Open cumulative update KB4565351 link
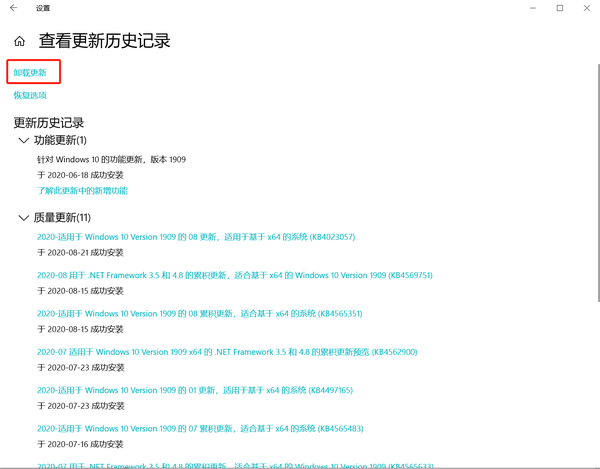Image resolution: width=600 pixels, height=469 pixels. coord(199,313)
